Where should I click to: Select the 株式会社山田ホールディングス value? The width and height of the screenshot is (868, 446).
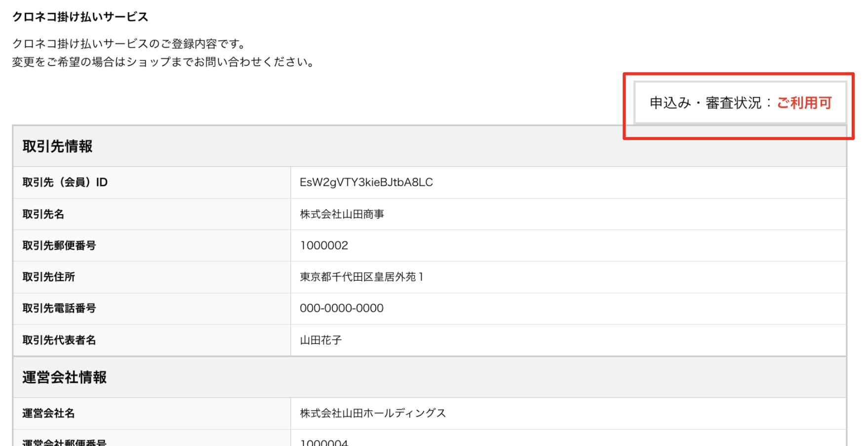[373, 413]
